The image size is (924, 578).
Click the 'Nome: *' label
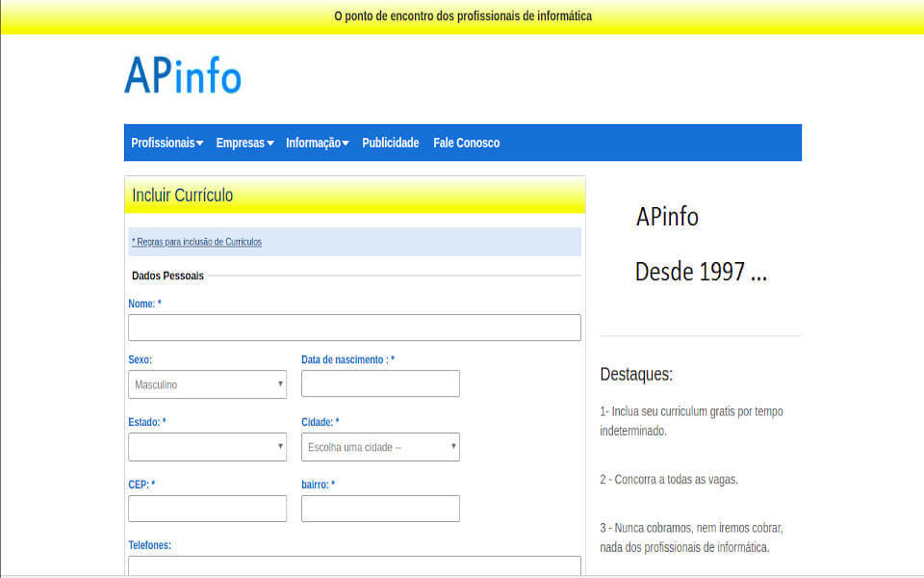pyautogui.click(x=144, y=303)
